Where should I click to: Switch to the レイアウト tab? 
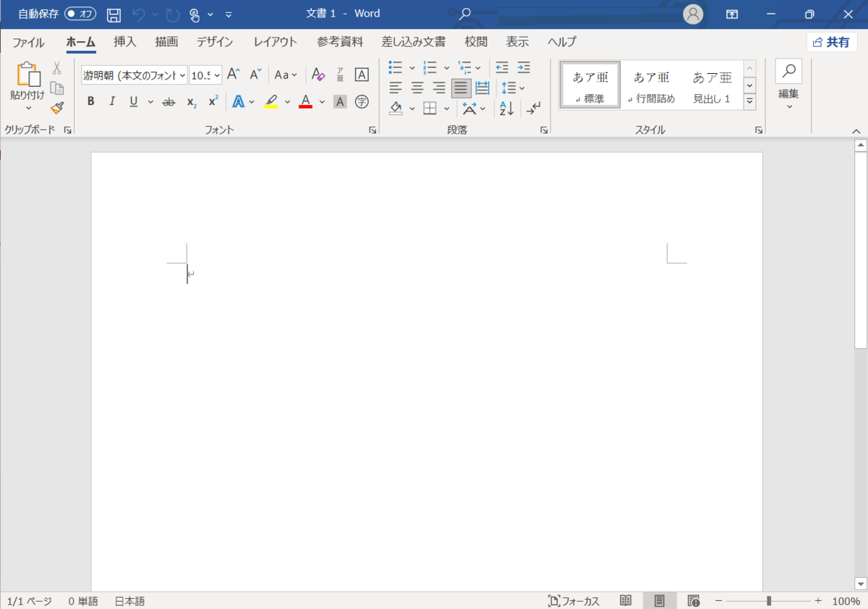[275, 41]
